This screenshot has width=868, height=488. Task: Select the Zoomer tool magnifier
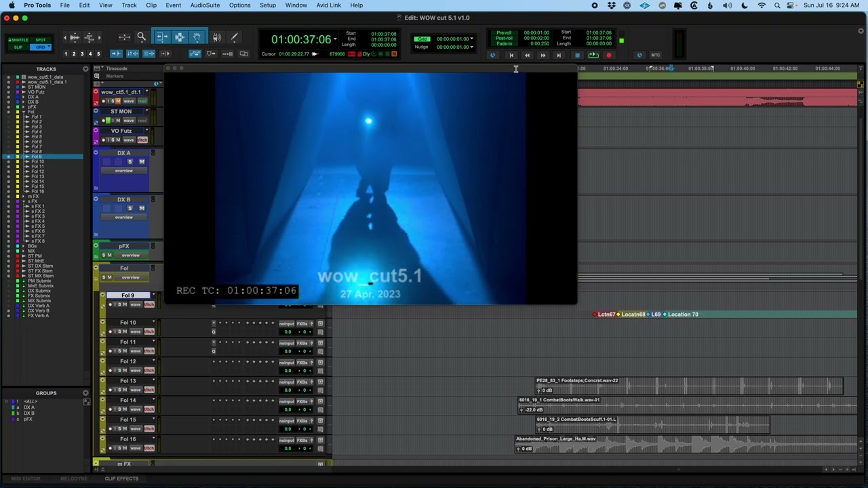[x=141, y=37]
